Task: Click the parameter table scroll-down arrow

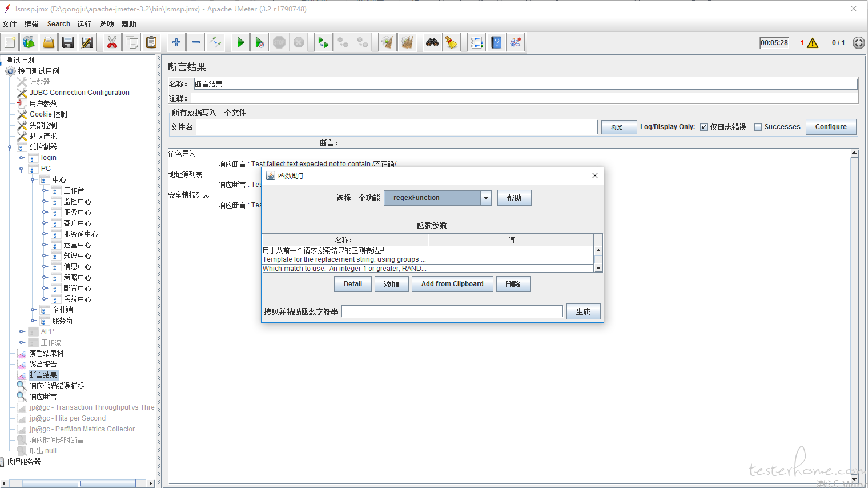Action: coord(598,268)
